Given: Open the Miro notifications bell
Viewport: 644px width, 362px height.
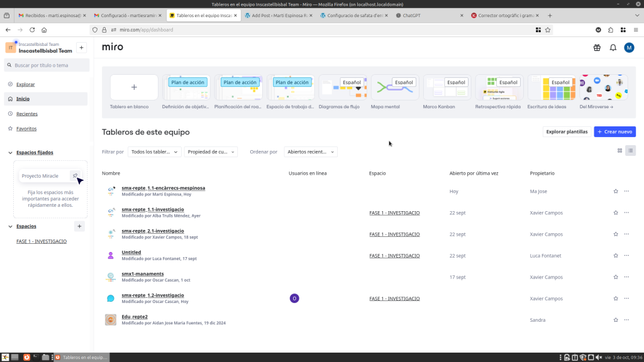Looking at the screenshot, I should pyautogui.click(x=613, y=48).
